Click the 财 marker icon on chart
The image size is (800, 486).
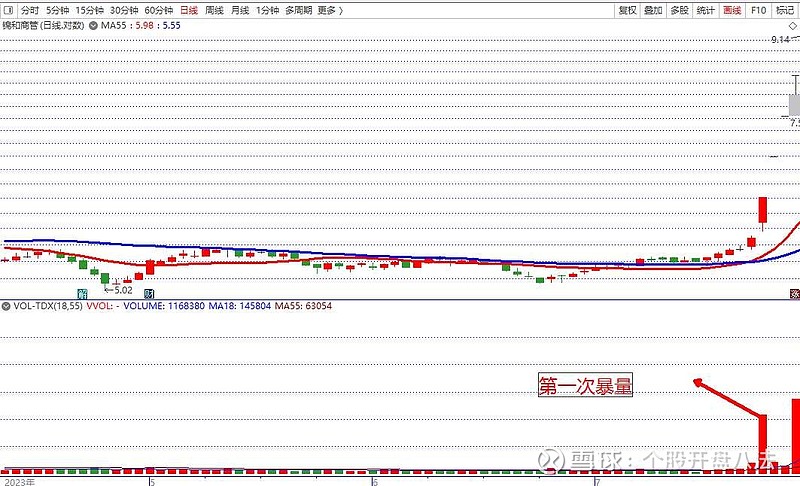[x=149, y=294]
